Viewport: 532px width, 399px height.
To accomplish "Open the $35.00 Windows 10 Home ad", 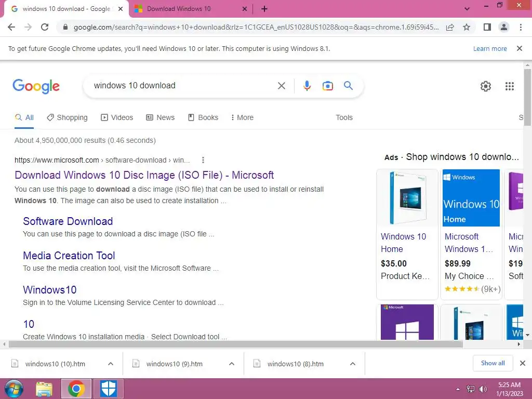I will 407,234.
